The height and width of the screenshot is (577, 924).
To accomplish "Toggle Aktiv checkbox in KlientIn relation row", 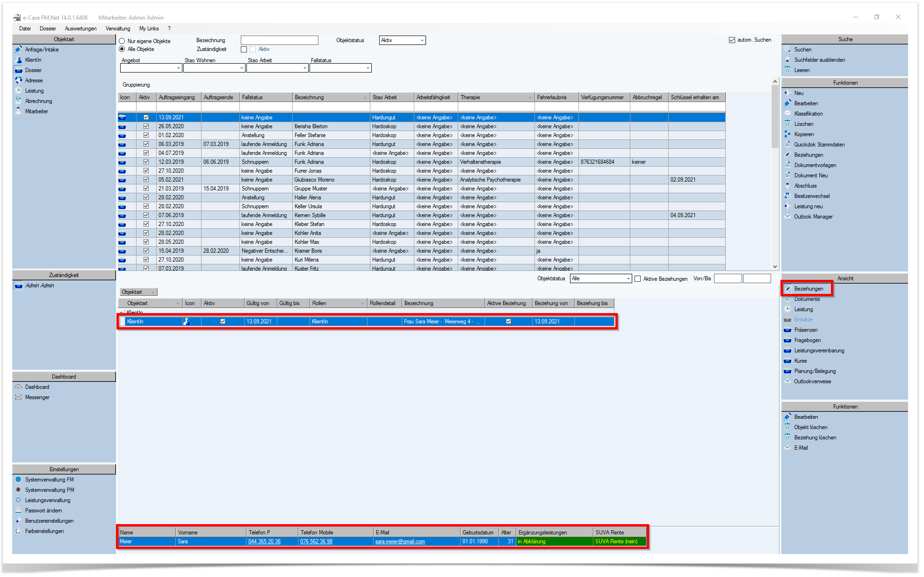I will pos(223,321).
